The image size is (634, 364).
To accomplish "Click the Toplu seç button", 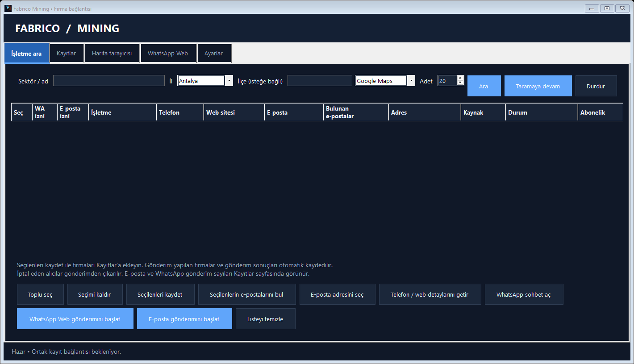I will [x=40, y=294].
